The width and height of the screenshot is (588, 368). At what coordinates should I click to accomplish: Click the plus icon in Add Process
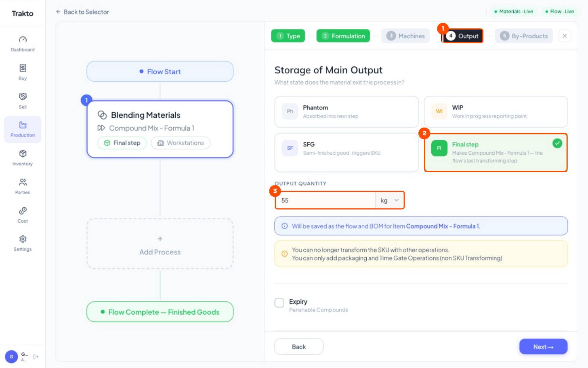click(160, 239)
